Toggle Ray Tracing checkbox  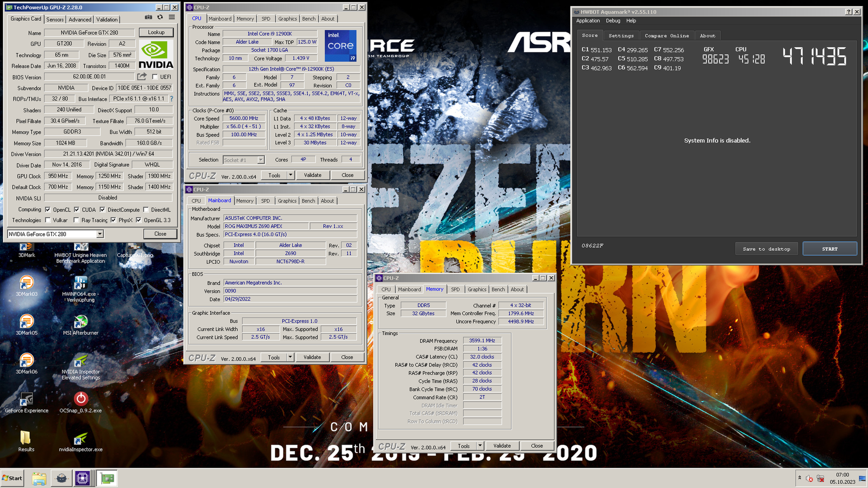pyautogui.click(x=76, y=220)
